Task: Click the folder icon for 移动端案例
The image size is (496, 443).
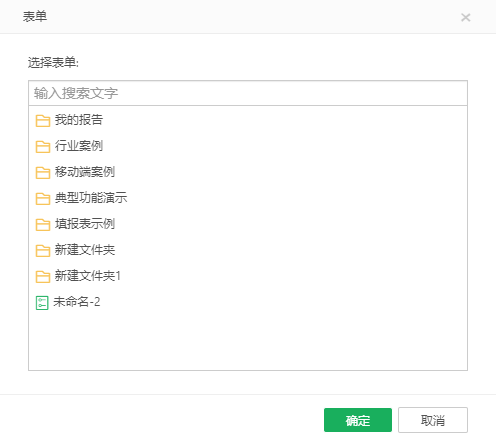Action: coord(43,173)
